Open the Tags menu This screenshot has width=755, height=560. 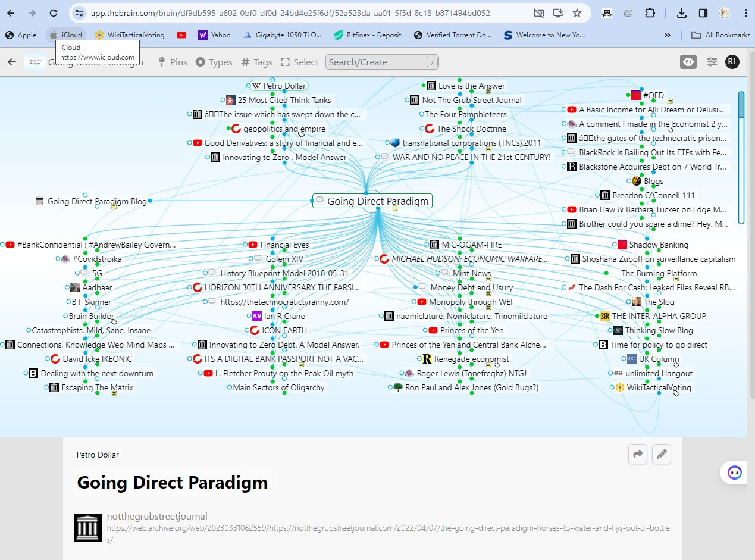[x=256, y=62]
